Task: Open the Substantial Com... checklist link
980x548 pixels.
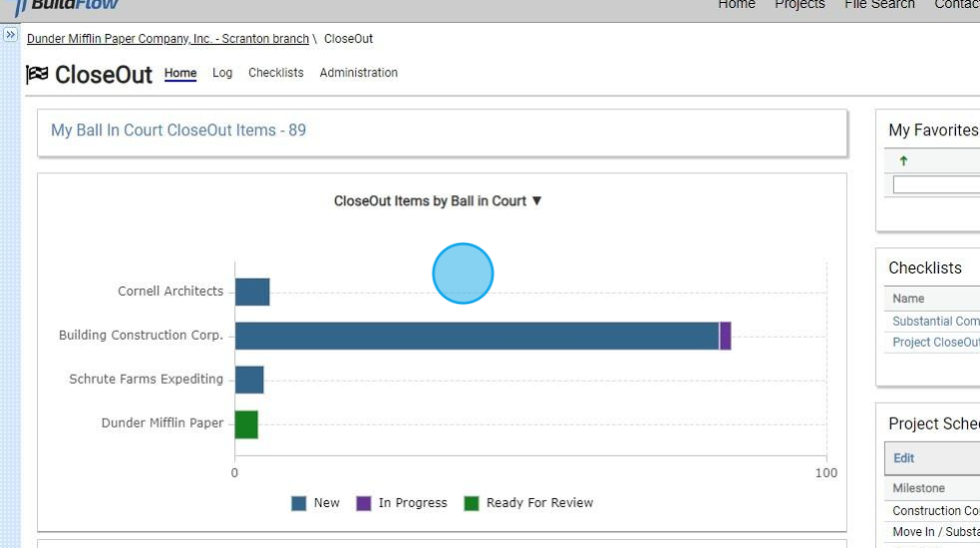Action: [x=935, y=321]
